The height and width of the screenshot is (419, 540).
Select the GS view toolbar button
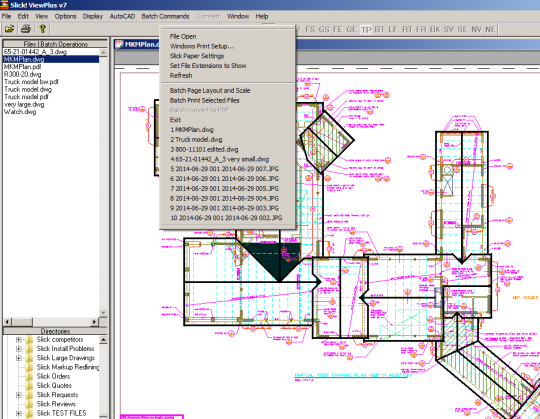point(324,30)
